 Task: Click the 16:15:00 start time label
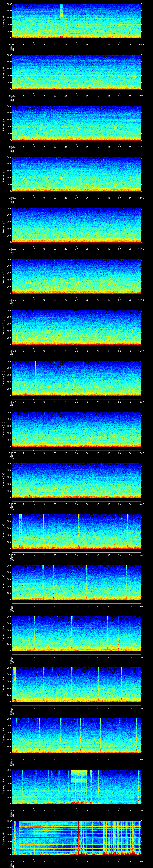pyautogui.click(x=12, y=402)
